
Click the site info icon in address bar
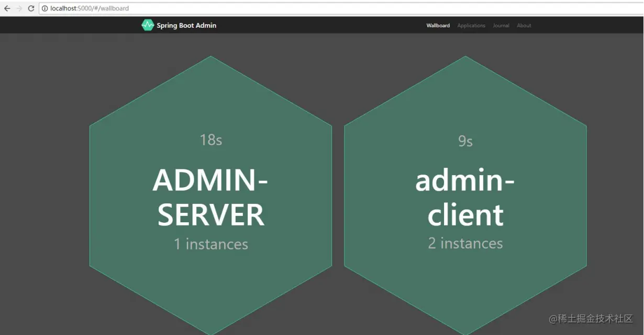point(45,8)
